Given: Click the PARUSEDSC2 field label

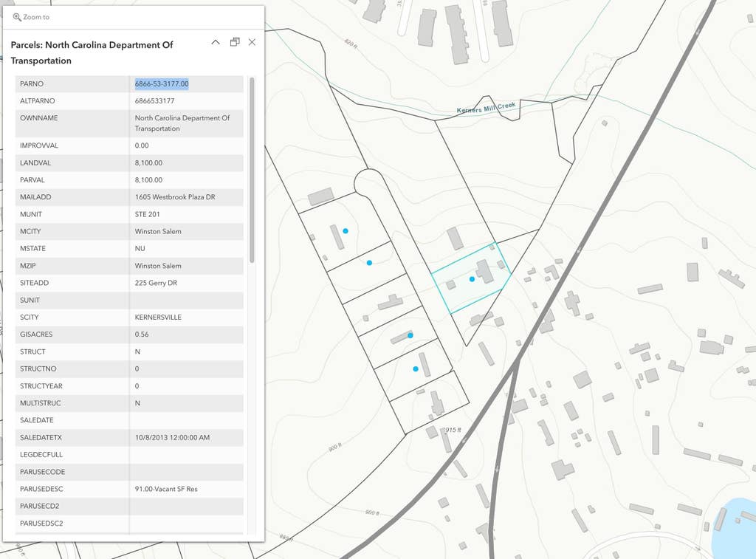Looking at the screenshot, I should (41, 524).
